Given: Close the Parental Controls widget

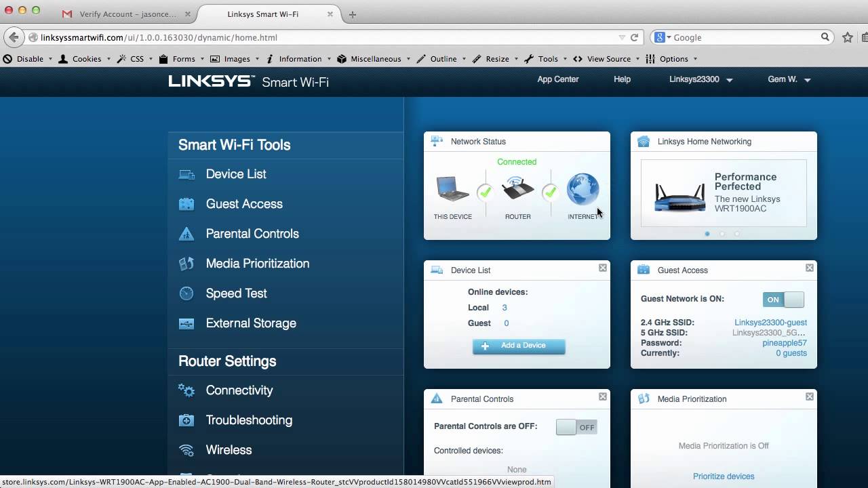Looking at the screenshot, I should tap(603, 397).
